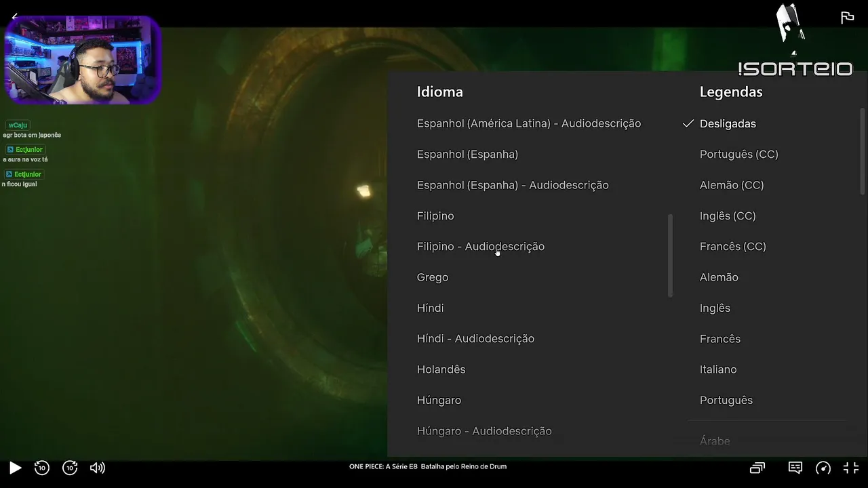Click the first Ectjunior chat username
868x488 pixels.
pos(28,150)
